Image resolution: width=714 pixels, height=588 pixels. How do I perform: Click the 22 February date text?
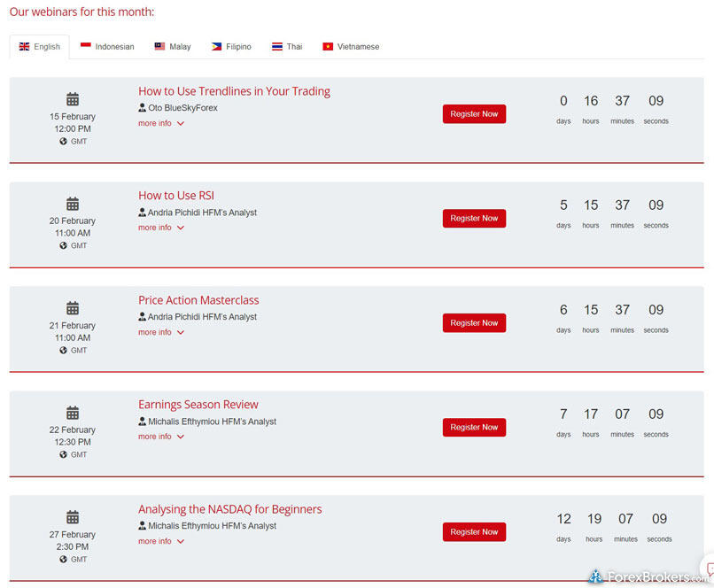click(73, 429)
